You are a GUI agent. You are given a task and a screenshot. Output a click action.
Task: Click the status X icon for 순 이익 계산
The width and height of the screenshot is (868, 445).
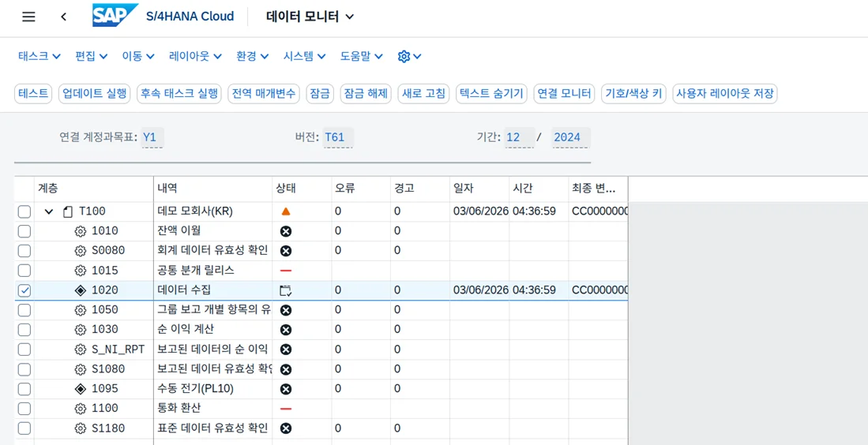pos(286,330)
